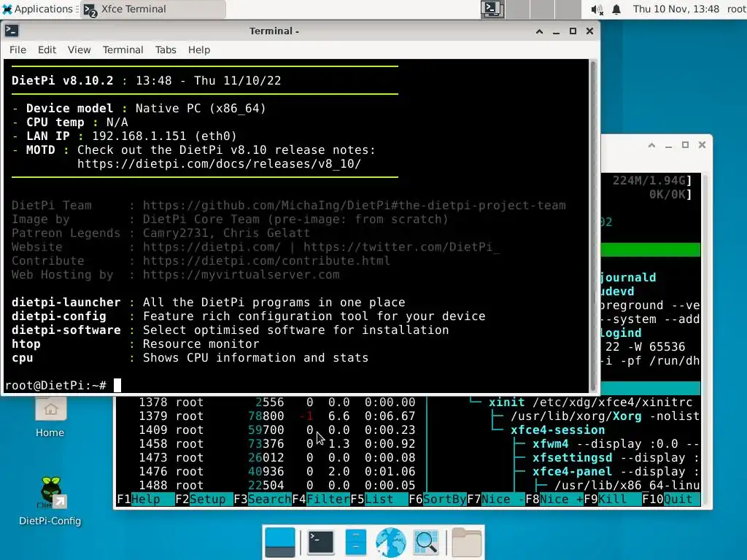Open the file manager dock icon

point(355,542)
